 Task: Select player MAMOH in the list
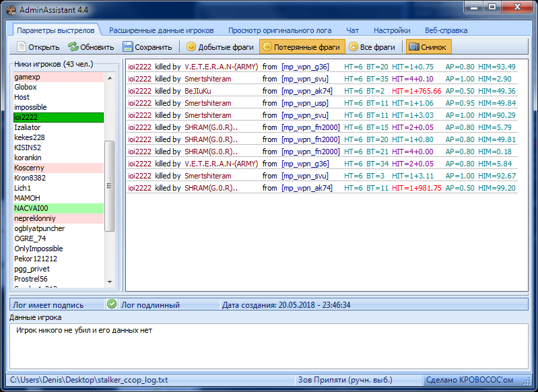(59, 198)
